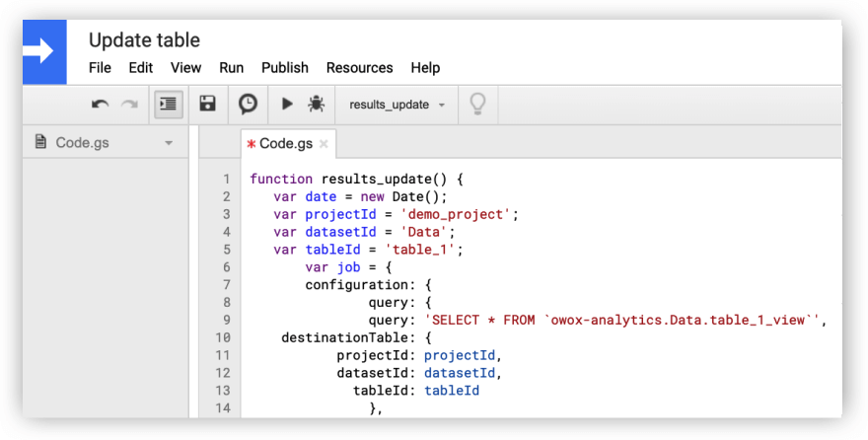Viewport: 868px width, 440px height.
Task: Open the Run menu
Action: [x=231, y=68]
